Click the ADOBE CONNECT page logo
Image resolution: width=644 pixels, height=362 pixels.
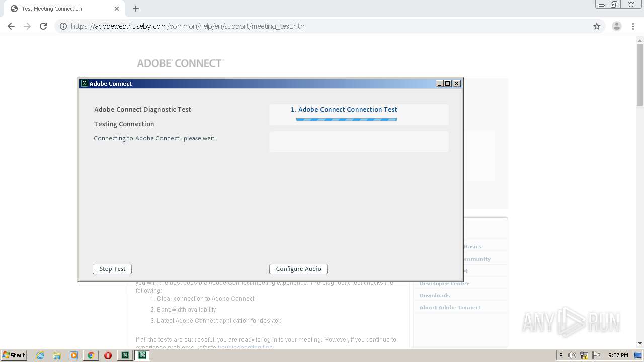pyautogui.click(x=181, y=63)
